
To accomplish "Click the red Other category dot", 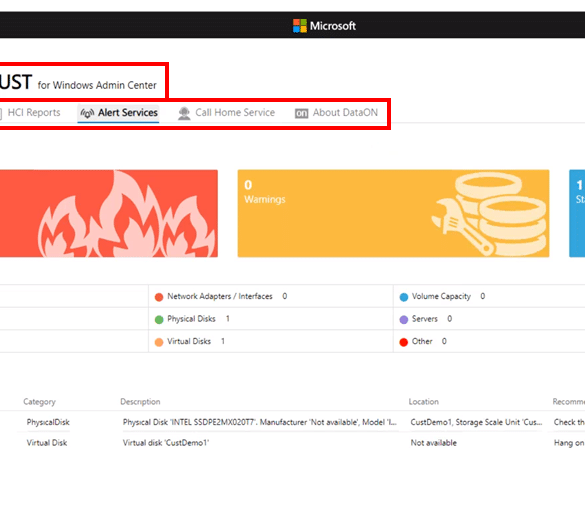I will [404, 342].
